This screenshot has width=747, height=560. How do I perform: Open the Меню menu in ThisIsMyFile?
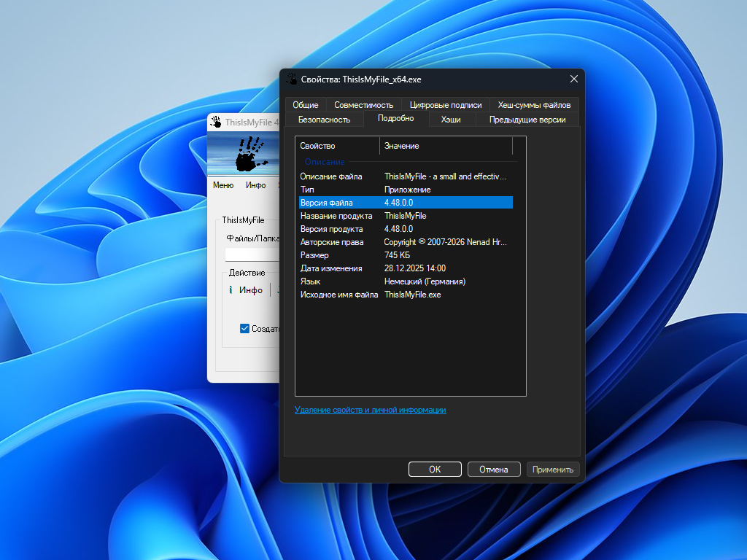(x=223, y=185)
